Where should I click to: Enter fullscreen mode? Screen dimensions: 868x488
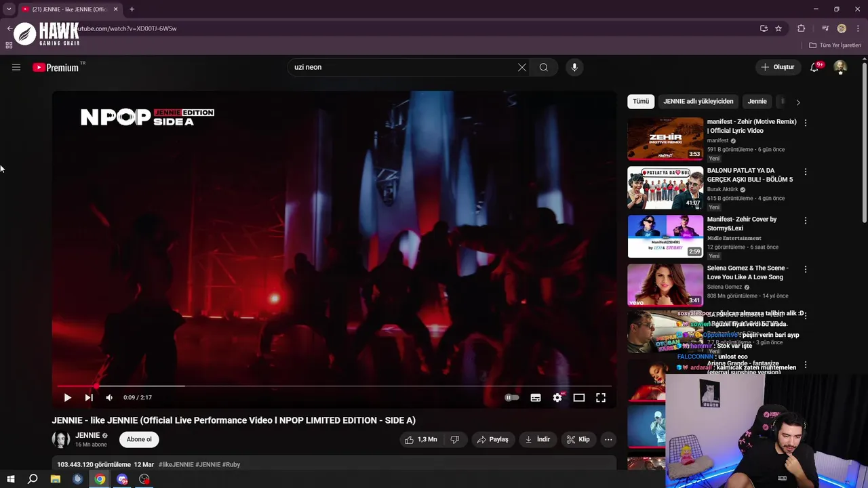click(601, 398)
